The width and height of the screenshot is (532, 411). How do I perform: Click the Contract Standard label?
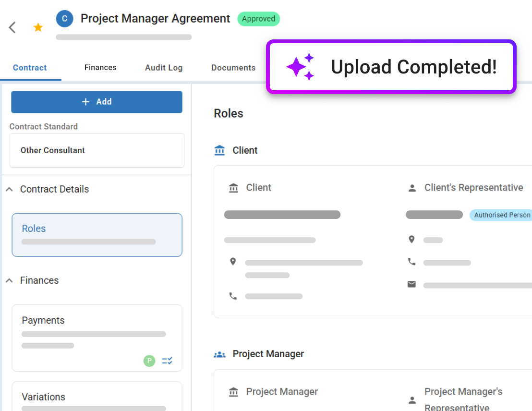coord(43,127)
